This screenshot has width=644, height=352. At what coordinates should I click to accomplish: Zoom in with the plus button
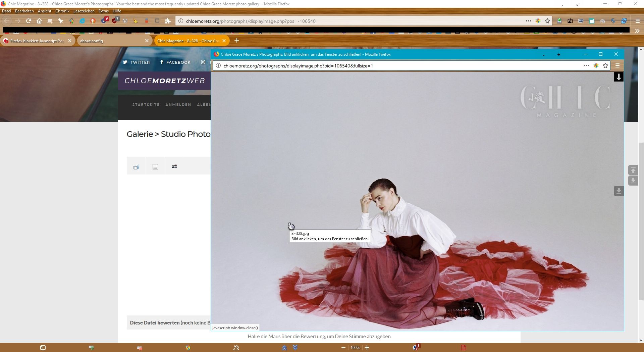point(367,348)
